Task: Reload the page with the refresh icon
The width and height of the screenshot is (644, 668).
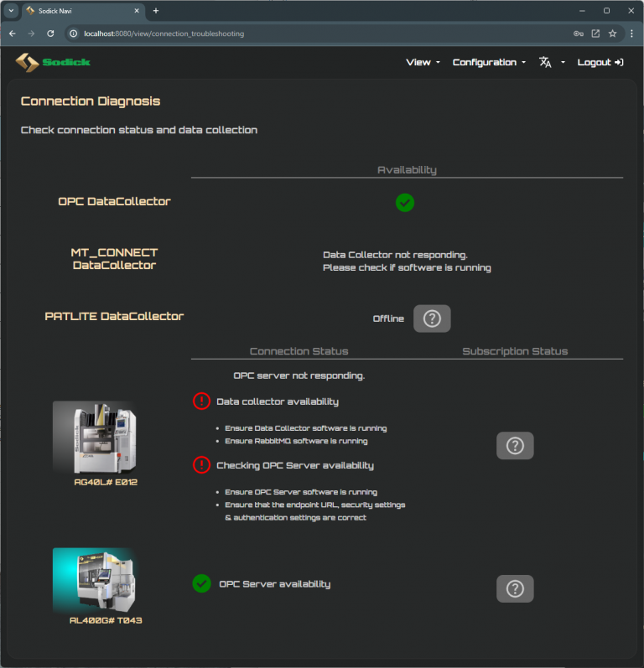Action: tap(50, 34)
